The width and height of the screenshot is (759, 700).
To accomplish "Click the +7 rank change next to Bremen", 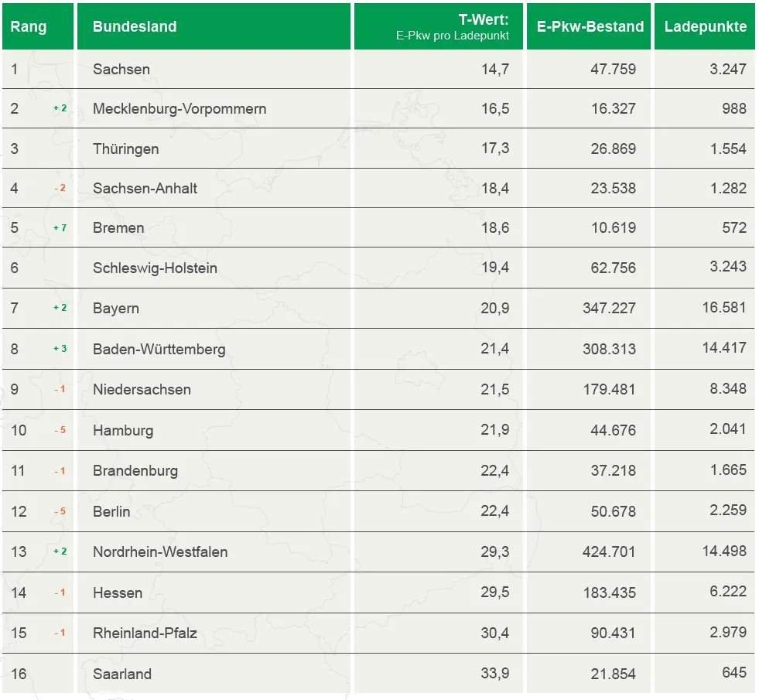I will point(60,228).
